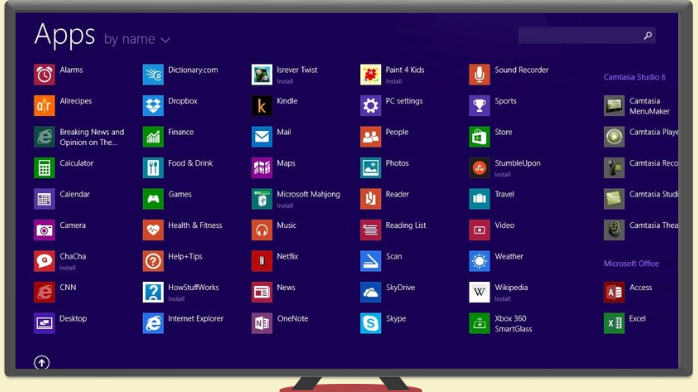Click the magnifier search button

(x=648, y=36)
